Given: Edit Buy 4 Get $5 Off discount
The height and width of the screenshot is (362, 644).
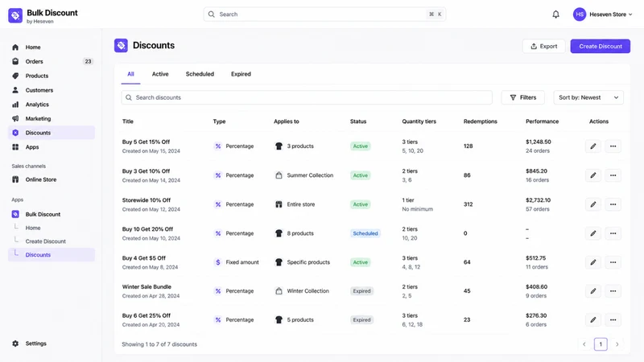Looking at the screenshot, I should pyautogui.click(x=593, y=262).
